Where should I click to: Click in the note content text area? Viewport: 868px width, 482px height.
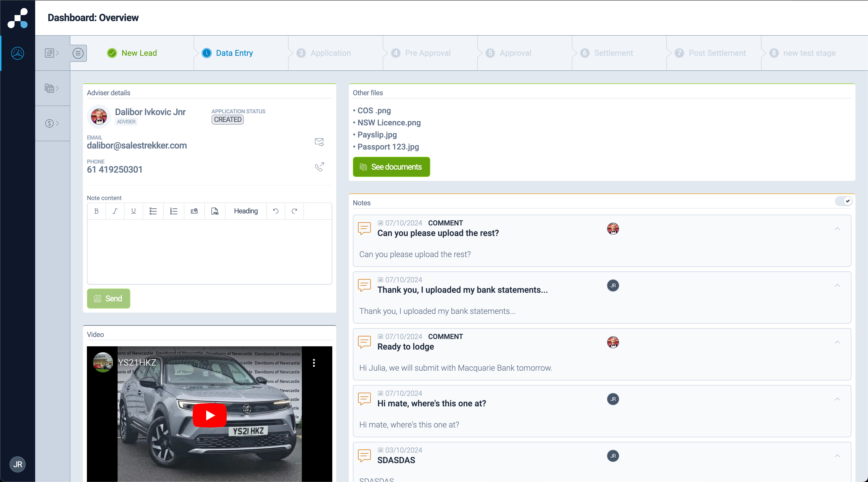click(209, 252)
